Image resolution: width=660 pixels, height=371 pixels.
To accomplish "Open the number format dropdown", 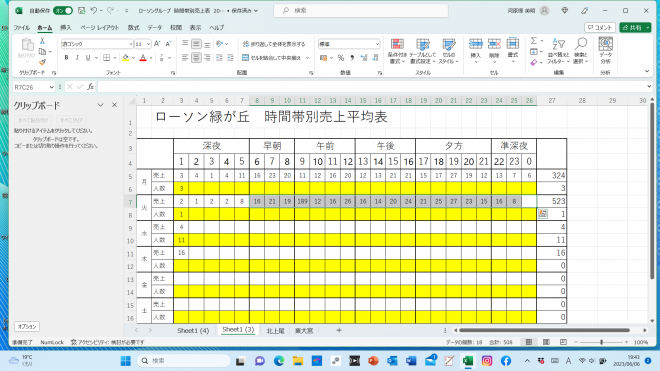I will 377,44.
